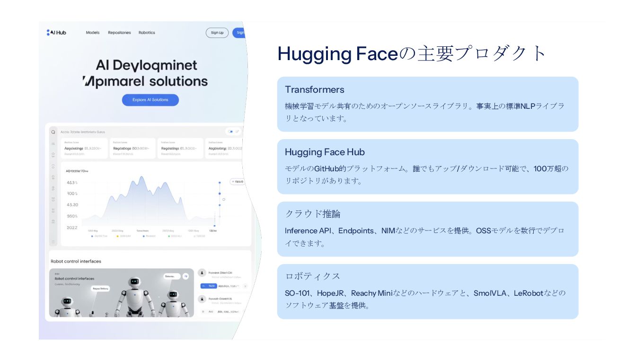The width and height of the screenshot is (644, 362).
Task: Click the AI Hub logo
Action: 56,33
